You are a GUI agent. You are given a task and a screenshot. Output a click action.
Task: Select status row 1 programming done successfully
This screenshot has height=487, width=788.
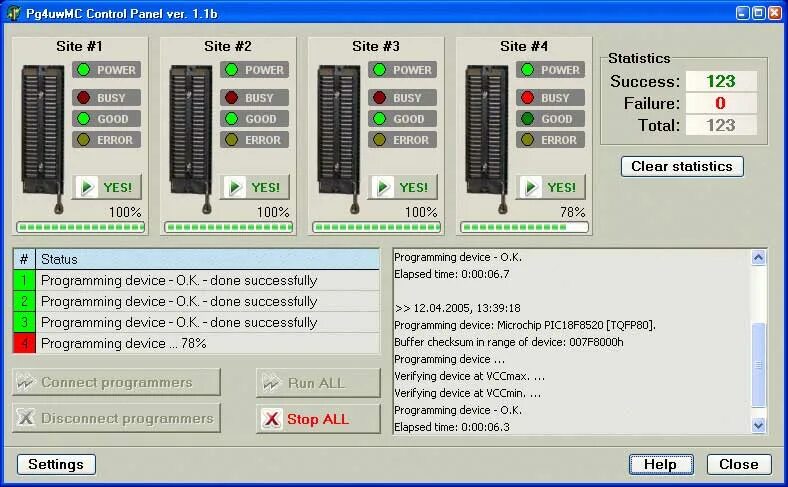[x=196, y=280]
